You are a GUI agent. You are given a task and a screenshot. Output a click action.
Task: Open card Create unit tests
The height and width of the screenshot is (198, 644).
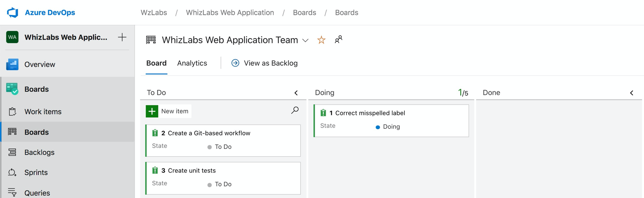click(x=192, y=170)
